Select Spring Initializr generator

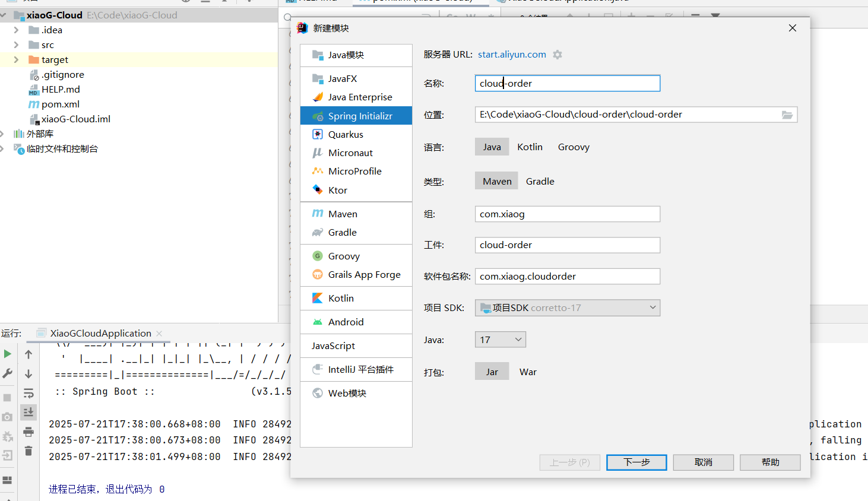pos(356,116)
